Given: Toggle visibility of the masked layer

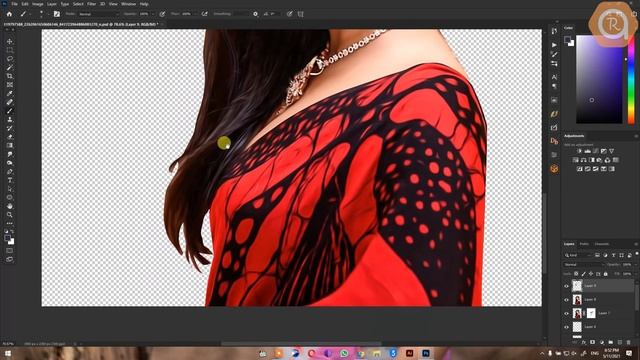Looking at the screenshot, I should [x=567, y=313].
